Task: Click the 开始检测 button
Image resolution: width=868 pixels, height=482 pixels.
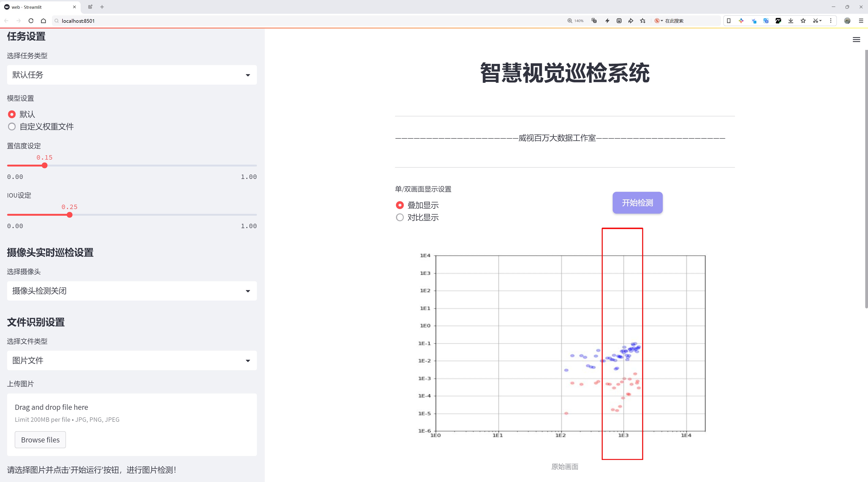Action: (637, 203)
